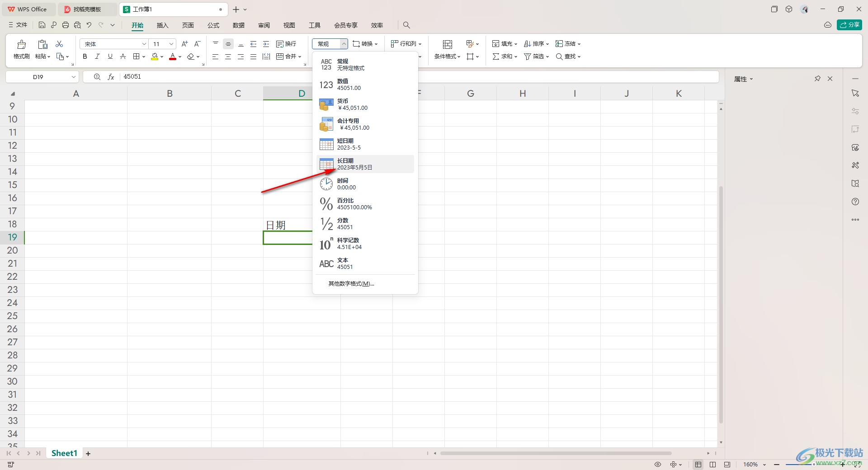The height and width of the screenshot is (470, 868).
Task: Click the selection arrow icon in right sidebar
Action: point(855,93)
